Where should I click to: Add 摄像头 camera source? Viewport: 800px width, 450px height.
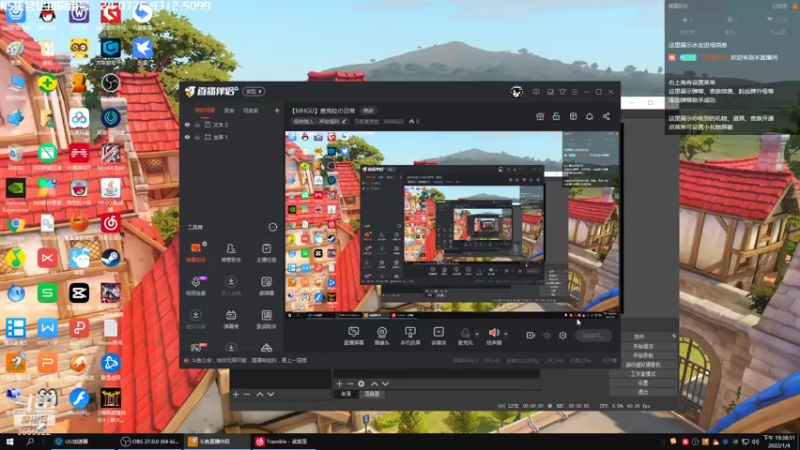click(382, 336)
